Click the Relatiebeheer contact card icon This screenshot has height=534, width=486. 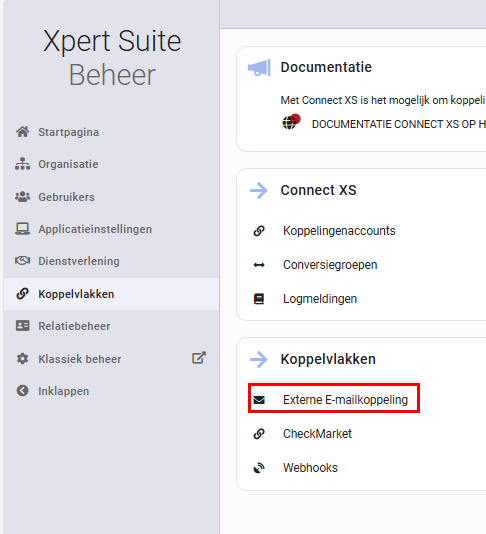pos(22,326)
